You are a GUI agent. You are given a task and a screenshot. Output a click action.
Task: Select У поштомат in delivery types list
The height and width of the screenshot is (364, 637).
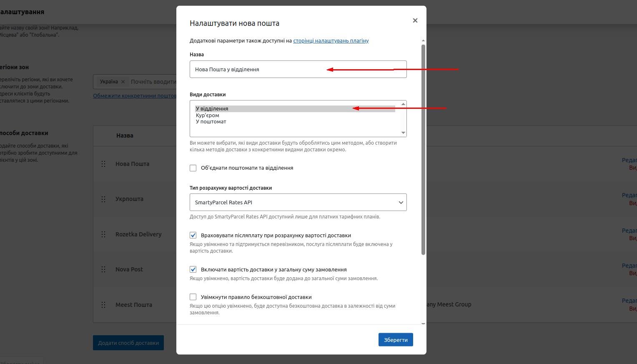point(211,122)
